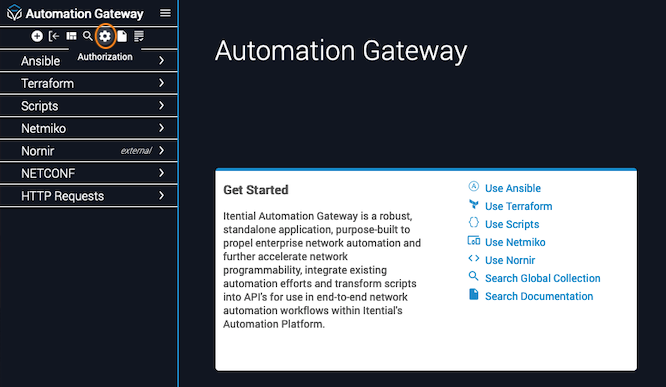Expand the HTTP Requests chevron
This screenshot has height=387, width=666.
161,195
